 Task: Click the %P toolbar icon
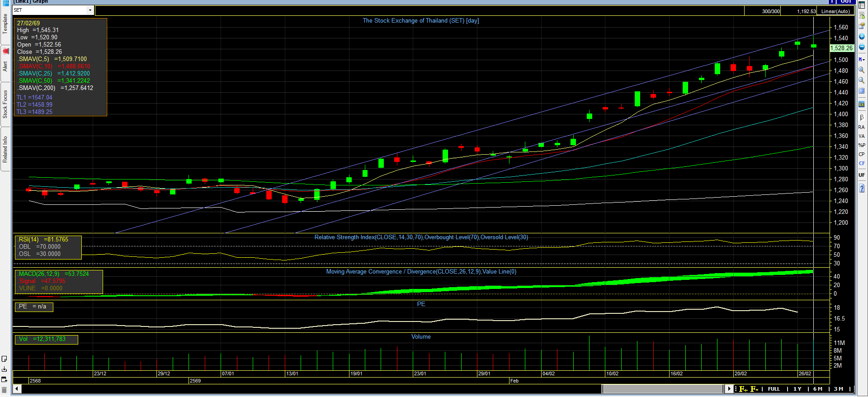coord(862,145)
